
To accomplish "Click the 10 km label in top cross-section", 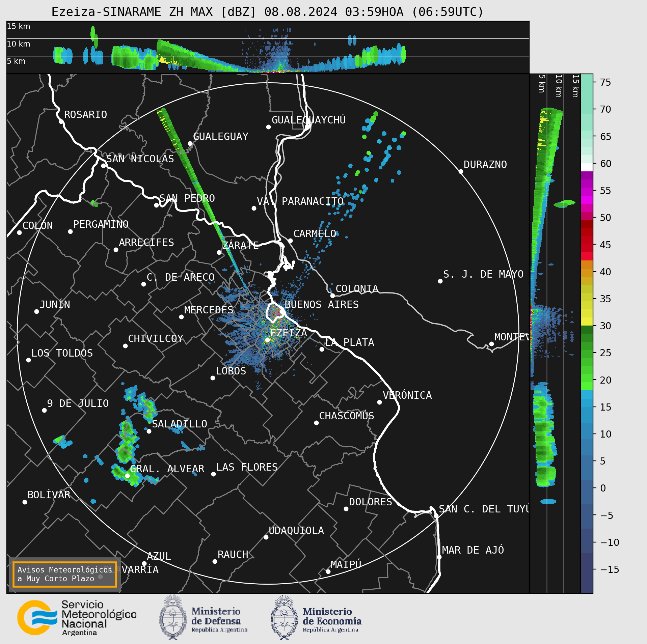I will 19,44.
